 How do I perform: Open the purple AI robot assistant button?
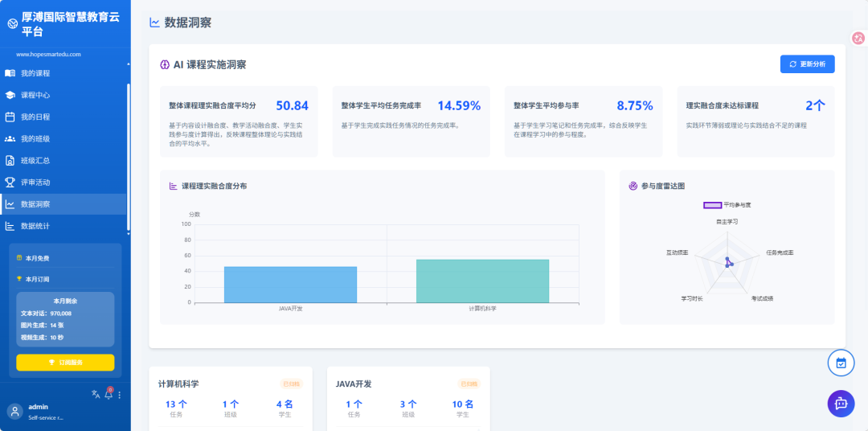coord(841,404)
